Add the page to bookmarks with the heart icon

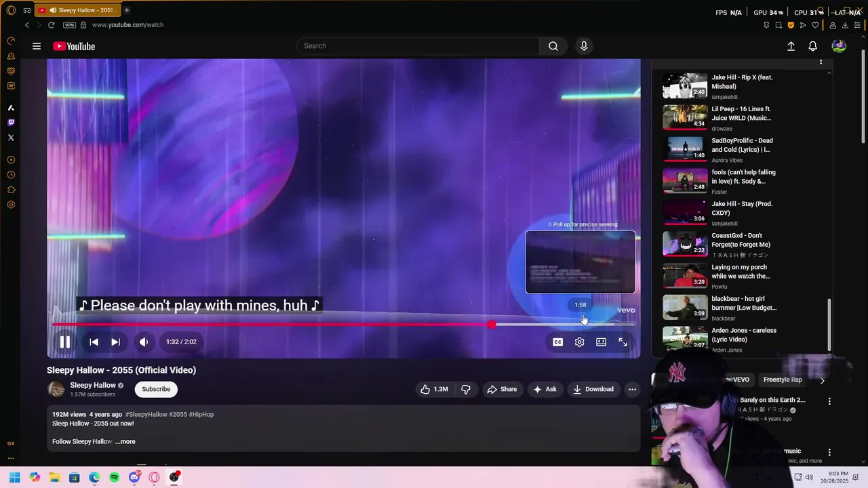click(x=816, y=25)
